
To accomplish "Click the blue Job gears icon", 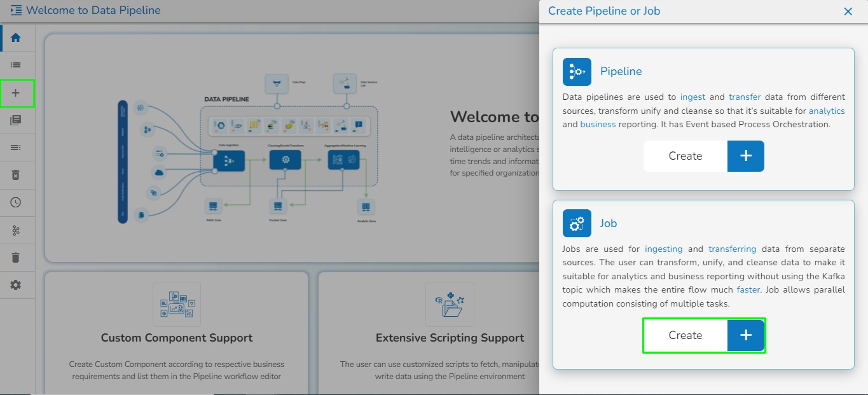I will tap(577, 223).
